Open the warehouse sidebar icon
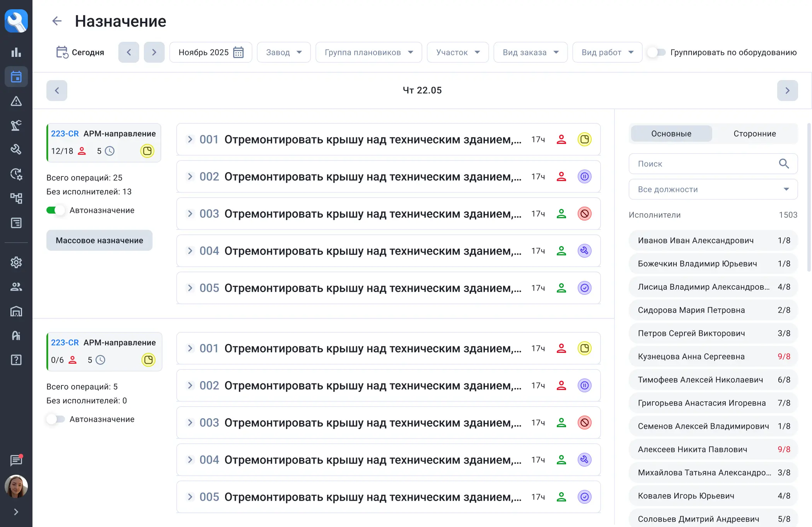 coord(16,311)
